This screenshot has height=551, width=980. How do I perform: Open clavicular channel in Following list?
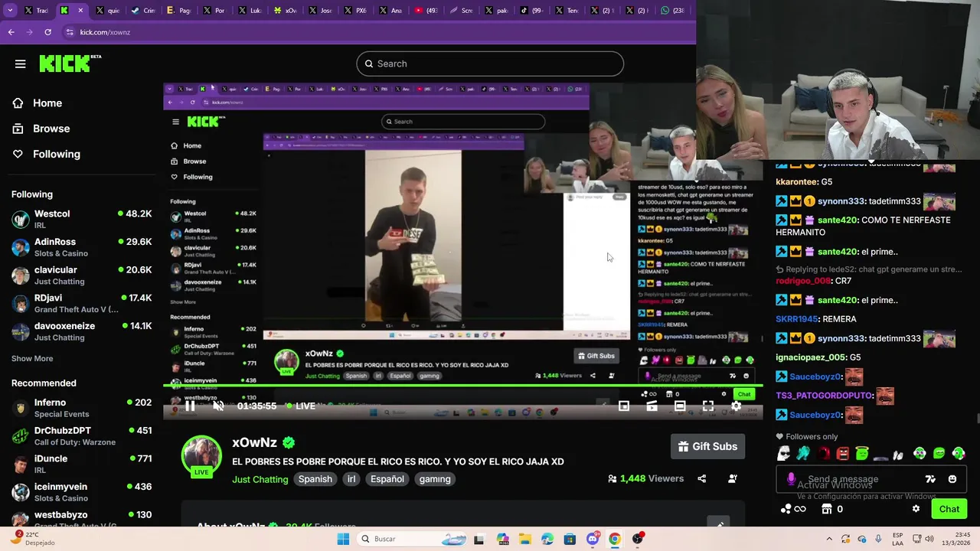point(81,275)
